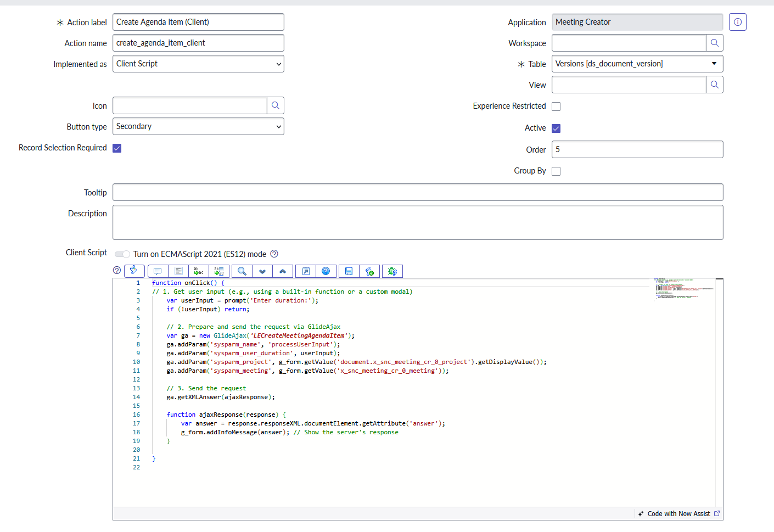Viewport: 774px width, 532px height.
Task: Toggle full screen editor mode icon
Action: pyautogui.click(x=306, y=271)
